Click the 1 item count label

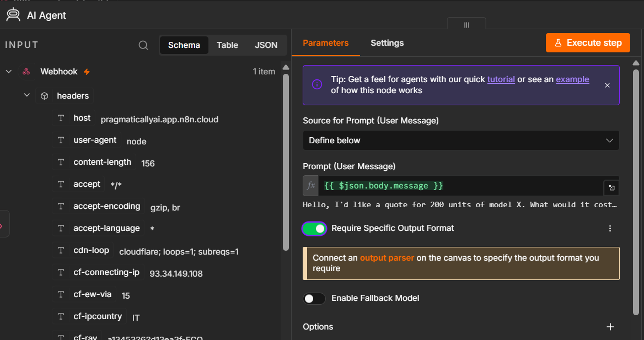click(264, 72)
